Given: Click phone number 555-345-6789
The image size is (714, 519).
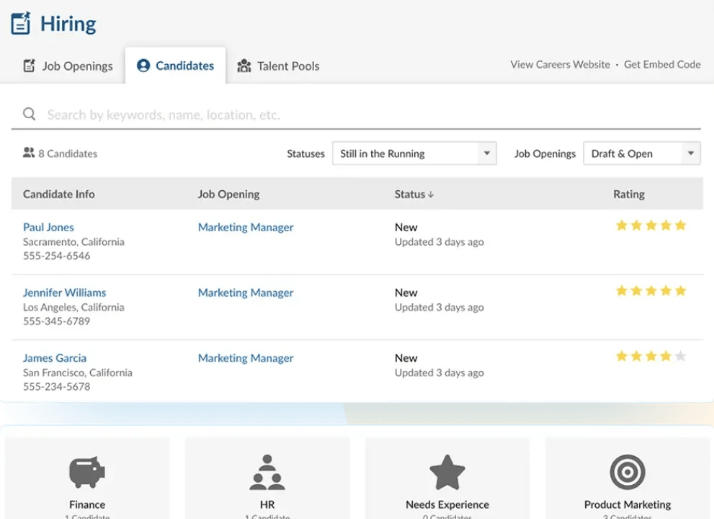Looking at the screenshot, I should pyautogui.click(x=56, y=321).
